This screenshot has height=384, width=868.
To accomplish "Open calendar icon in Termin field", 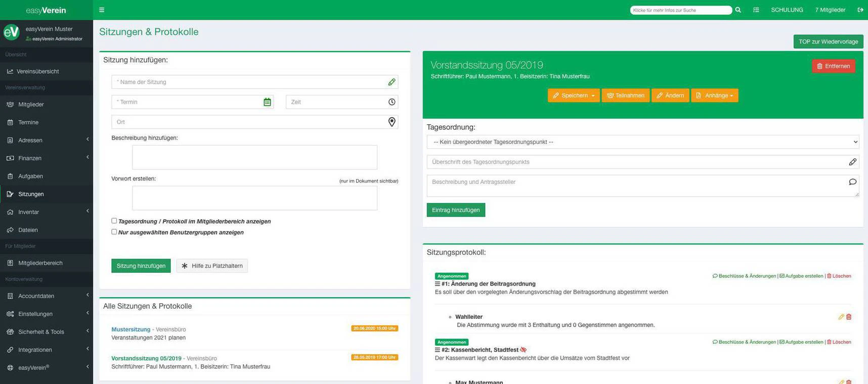I will click(x=267, y=102).
